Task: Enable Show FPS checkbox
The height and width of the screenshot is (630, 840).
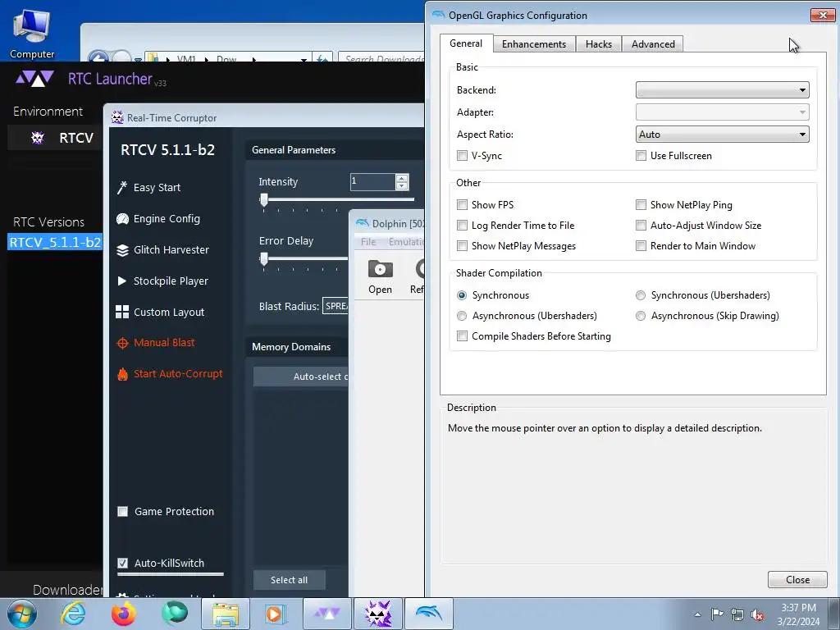Action: click(x=462, y=204)
